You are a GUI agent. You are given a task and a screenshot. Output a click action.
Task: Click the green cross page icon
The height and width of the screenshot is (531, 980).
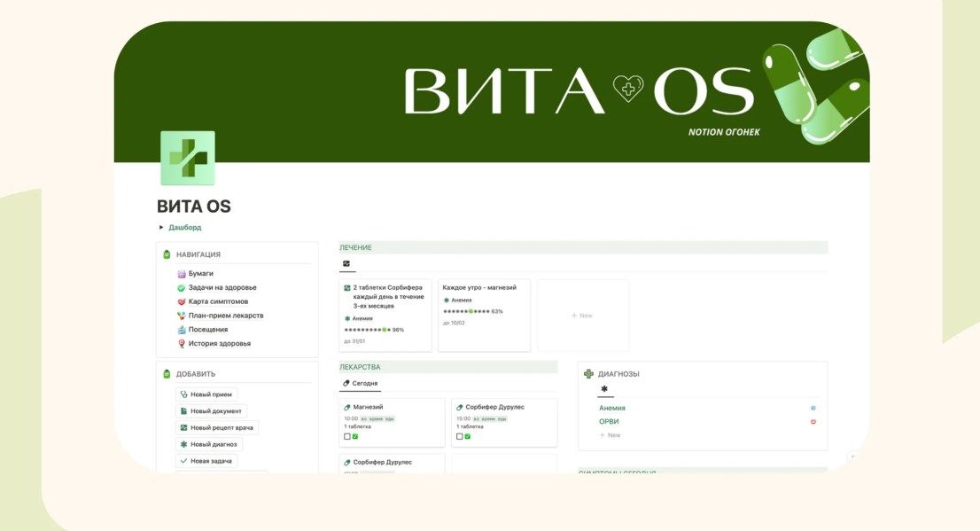pos(188,159)
